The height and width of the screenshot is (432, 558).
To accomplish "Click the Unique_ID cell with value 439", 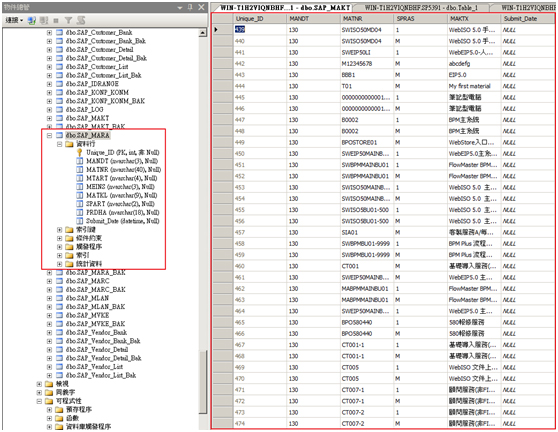I will 260,30.
